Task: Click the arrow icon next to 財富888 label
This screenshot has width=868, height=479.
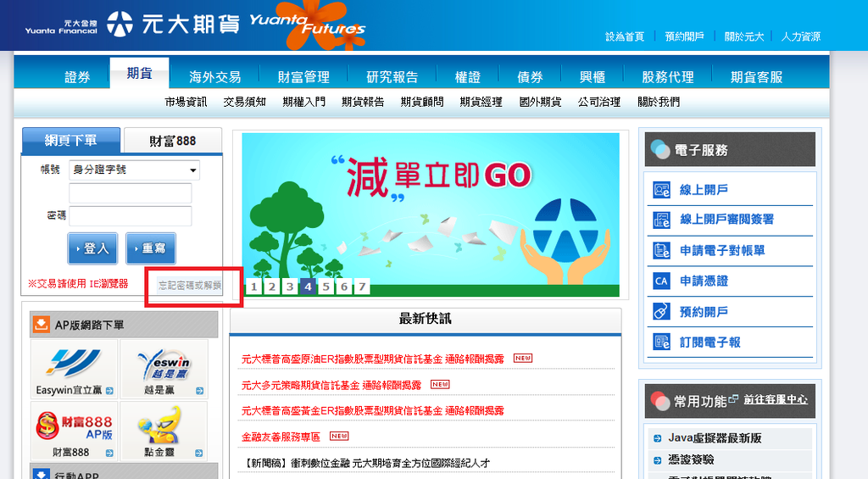Action: pos(109,453)
